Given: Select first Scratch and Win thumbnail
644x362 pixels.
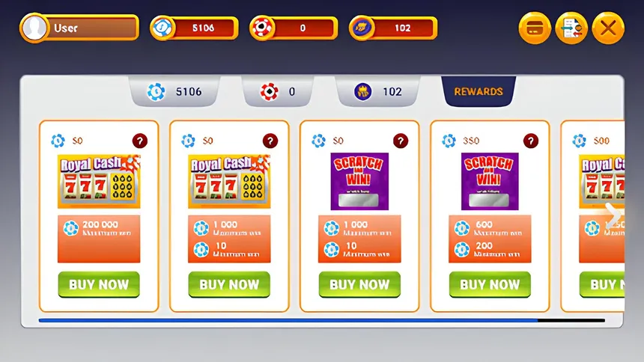Looking at the screenshot, I should pos(359,181).
